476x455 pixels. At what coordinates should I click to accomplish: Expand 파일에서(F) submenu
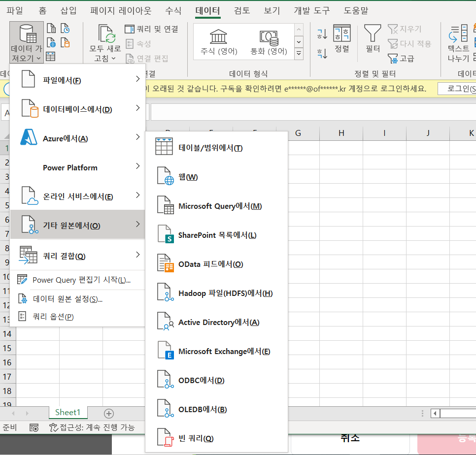[78, 80]
